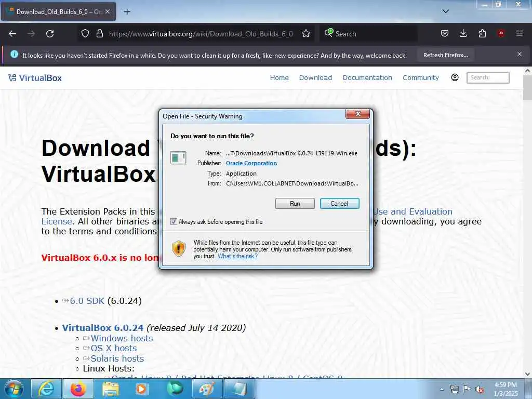Screen dimensions: 532x399
Task: Open the Solaris hosts link
Action: [x=117, y=358]
